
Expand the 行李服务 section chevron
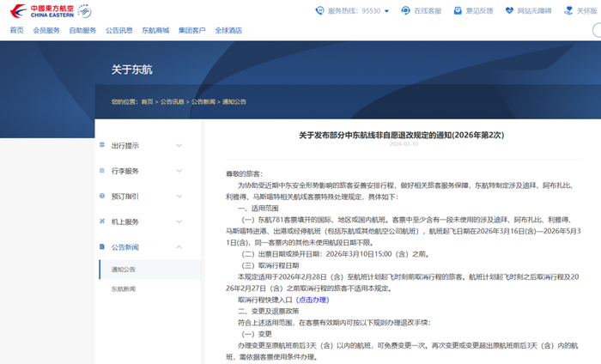tap(179, 171)
